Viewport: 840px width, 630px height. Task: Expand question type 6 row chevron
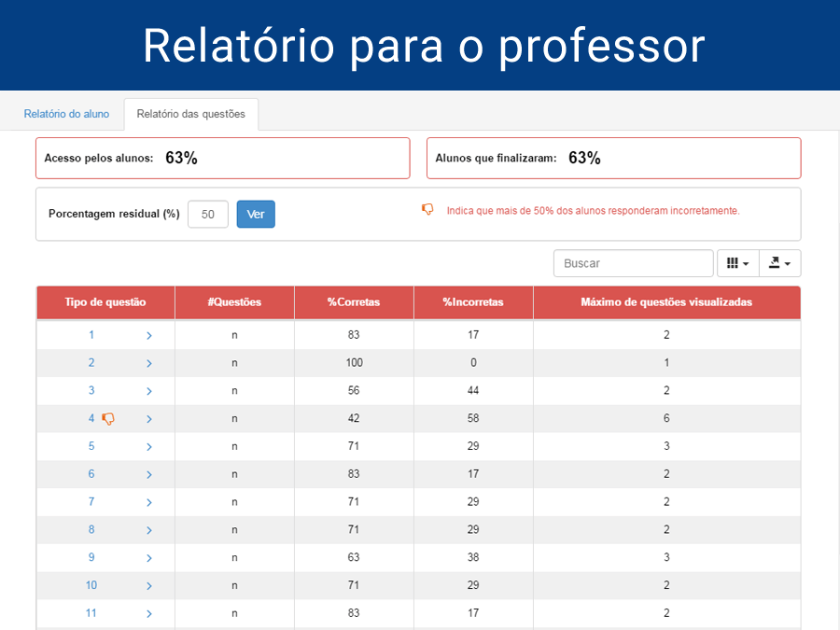pyautogui.click(x=149, y=475)
